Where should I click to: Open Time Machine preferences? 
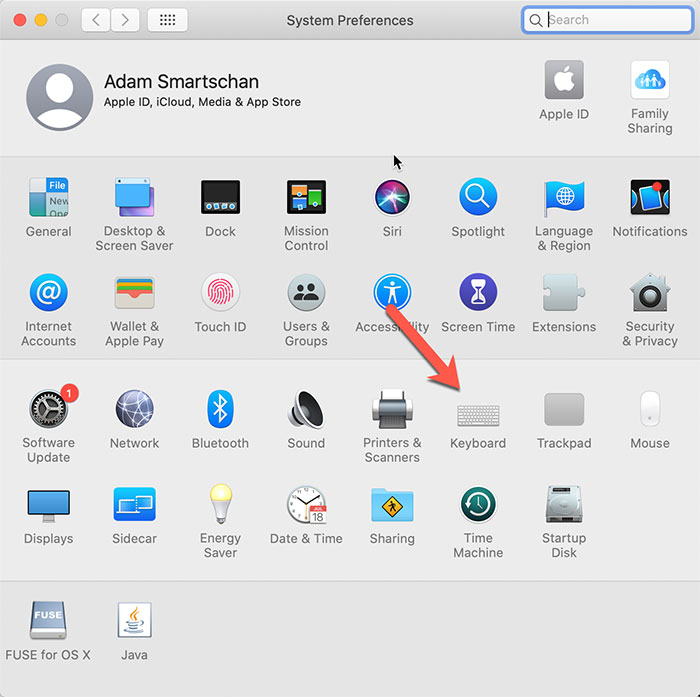point(478,505)
